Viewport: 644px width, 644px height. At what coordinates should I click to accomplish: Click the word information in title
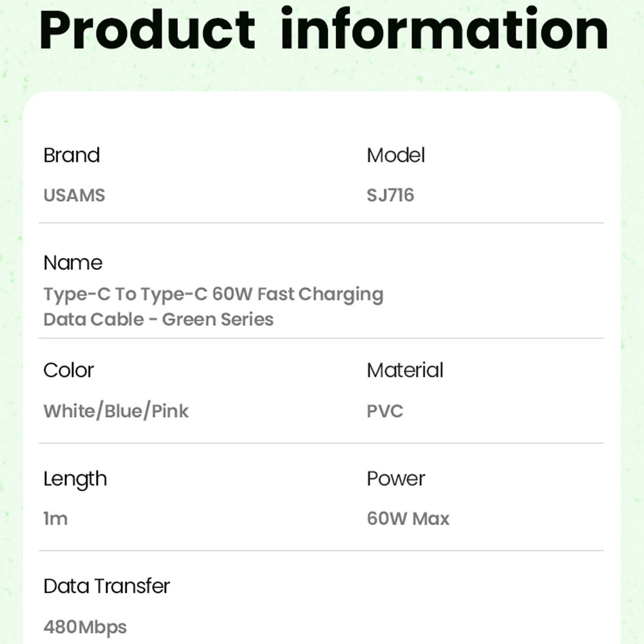click(x=444, y=29)
